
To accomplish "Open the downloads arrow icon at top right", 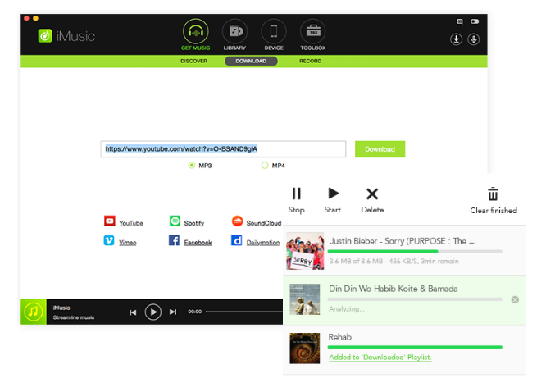I will tap(456, 39).
